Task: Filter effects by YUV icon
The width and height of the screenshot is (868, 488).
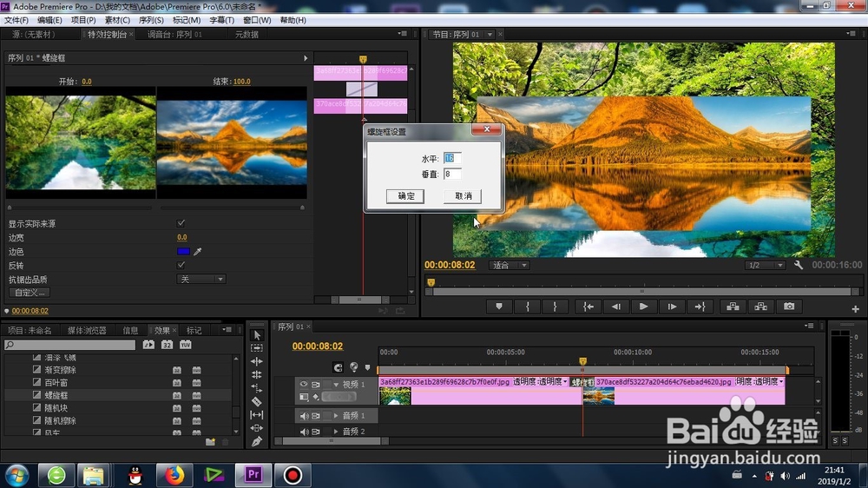Action: click(x=186, y=345)
